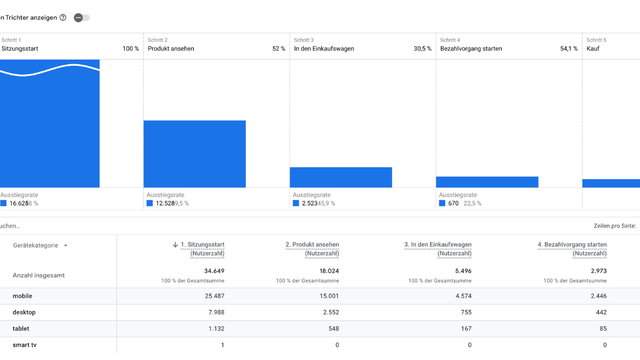
Task: Click the blue legend swatch beside 2.523
Action: pos(296,203)
